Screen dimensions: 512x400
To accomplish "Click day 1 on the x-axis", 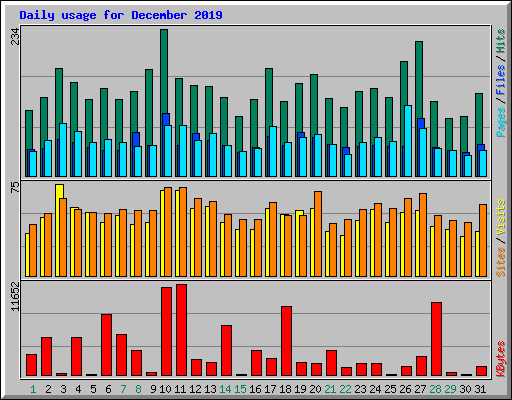I will [x=33, y=389].
